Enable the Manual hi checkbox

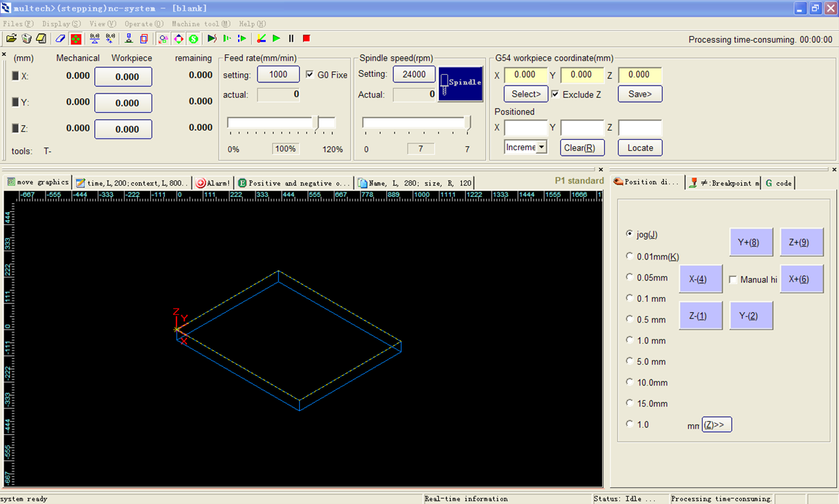pyautogui.click(x=733, y=280)
